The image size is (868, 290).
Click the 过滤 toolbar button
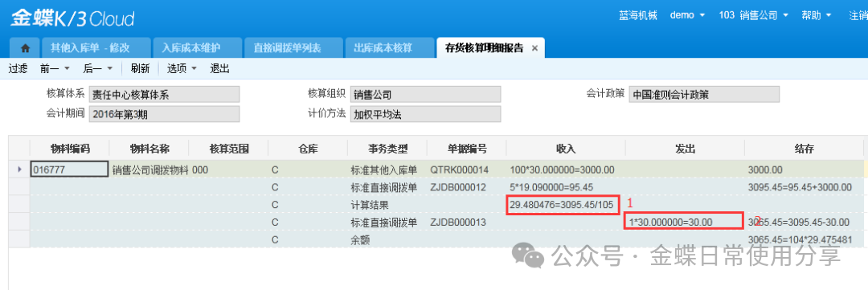pos(18,68)
